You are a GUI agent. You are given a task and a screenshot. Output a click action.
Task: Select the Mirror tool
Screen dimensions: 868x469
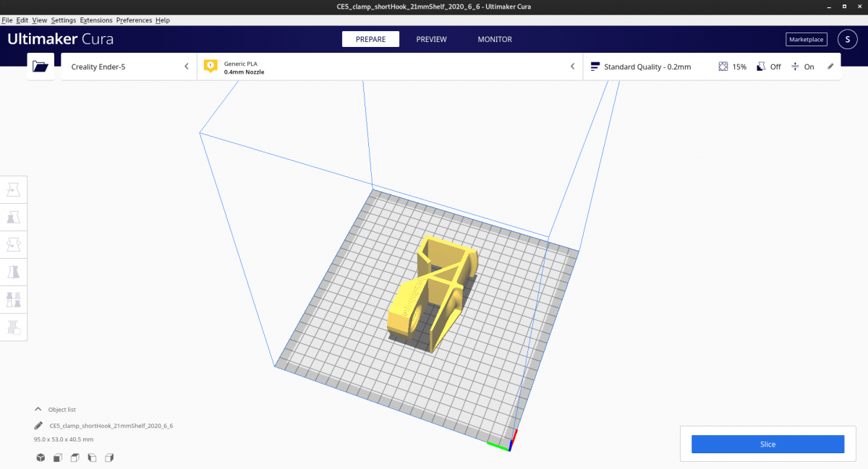pyautogui.click(x=14, y=271)
